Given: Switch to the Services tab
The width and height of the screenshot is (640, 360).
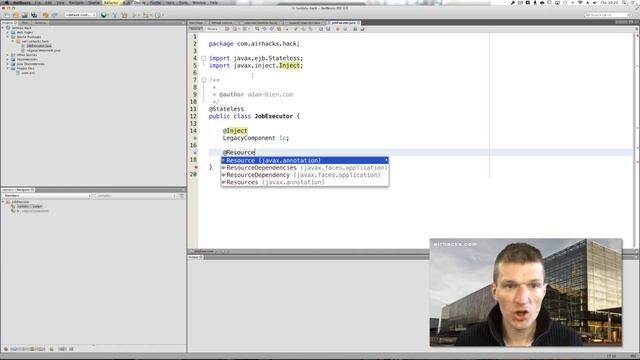Looking at the screenshot, I should 40,23.
